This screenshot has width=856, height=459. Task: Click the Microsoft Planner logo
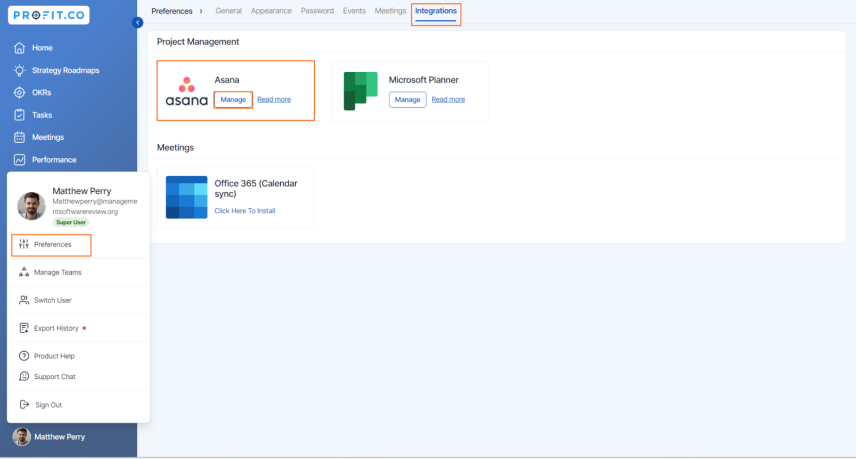360,91
